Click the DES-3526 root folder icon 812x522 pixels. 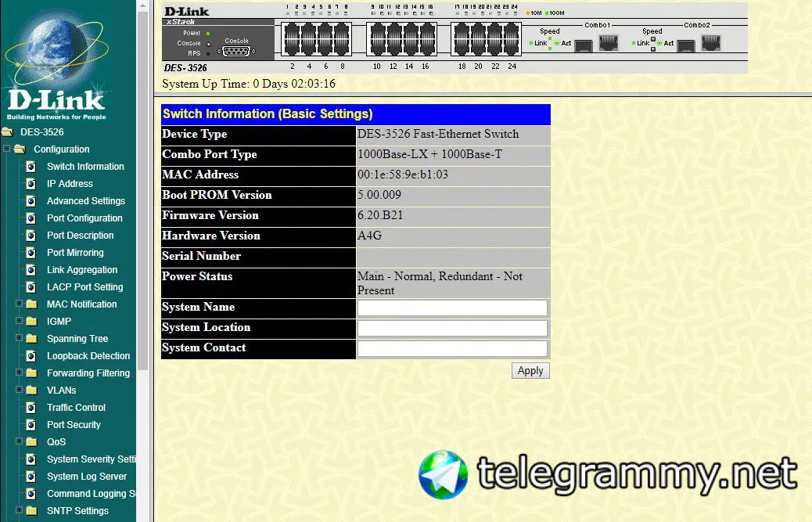point(7,132)
